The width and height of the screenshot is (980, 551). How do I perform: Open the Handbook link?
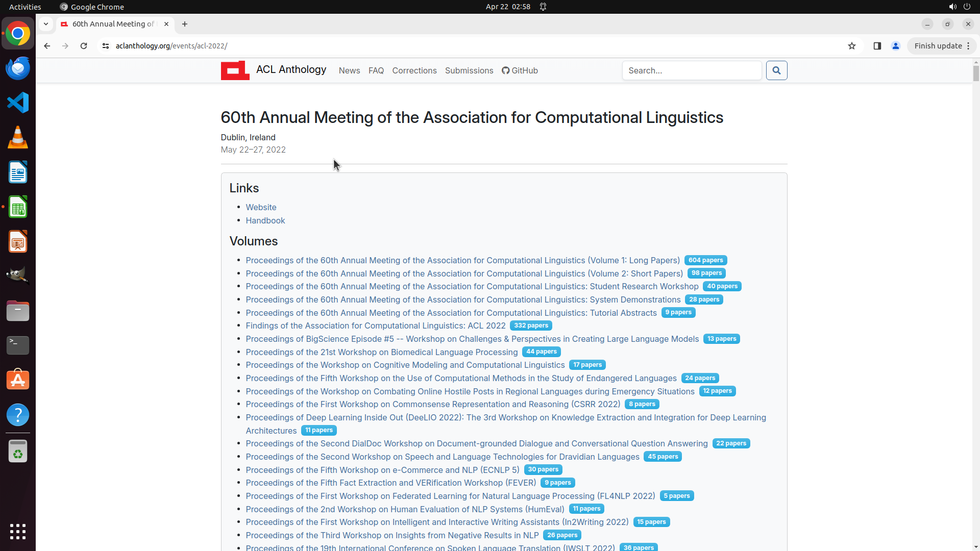pos(265,220)
